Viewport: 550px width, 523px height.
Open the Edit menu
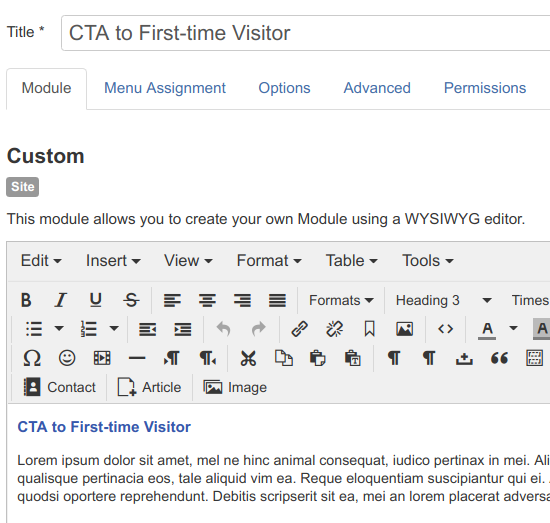41,261
